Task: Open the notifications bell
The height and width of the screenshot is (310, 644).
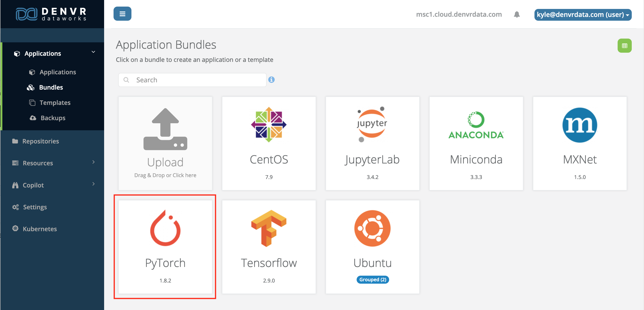Action: click(517, 15)
